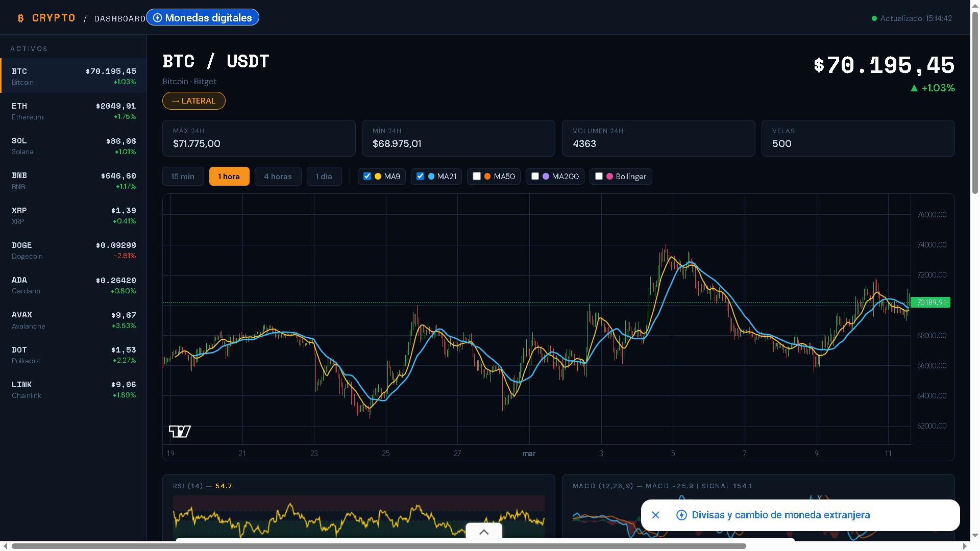This screenshot has width=980, height=551.
Task: Select the 15 min timeframe
Action: click(x=183, y=177)
